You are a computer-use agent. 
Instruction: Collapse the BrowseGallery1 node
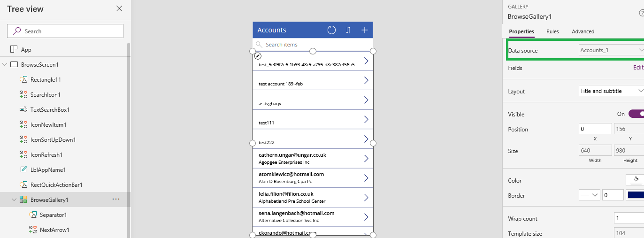tap(14, 200)
